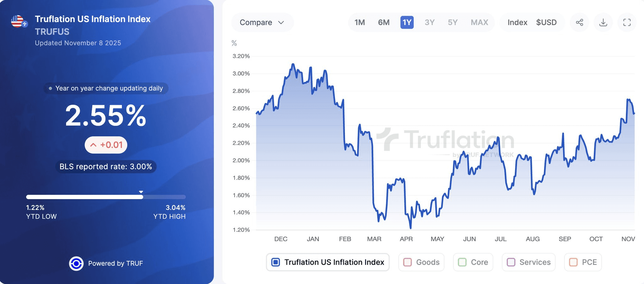
Task: Click the share icon
Action: pyautogui.click(x=579, y=22)
